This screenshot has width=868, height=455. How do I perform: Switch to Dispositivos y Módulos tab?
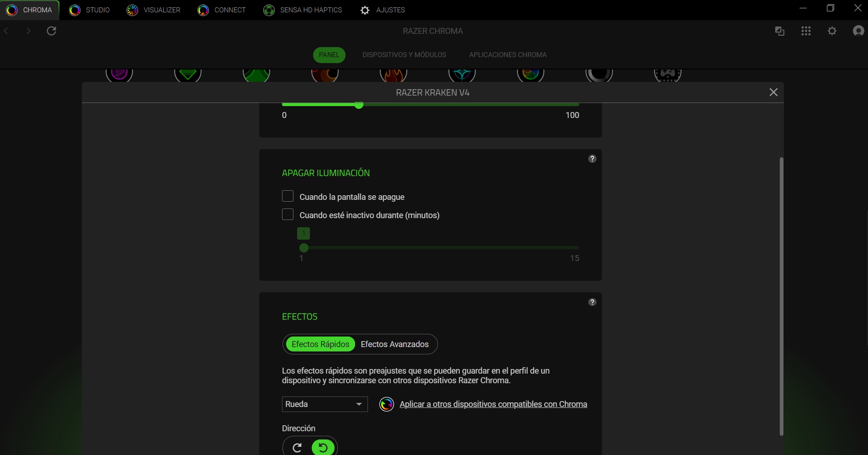pos(404,55)
